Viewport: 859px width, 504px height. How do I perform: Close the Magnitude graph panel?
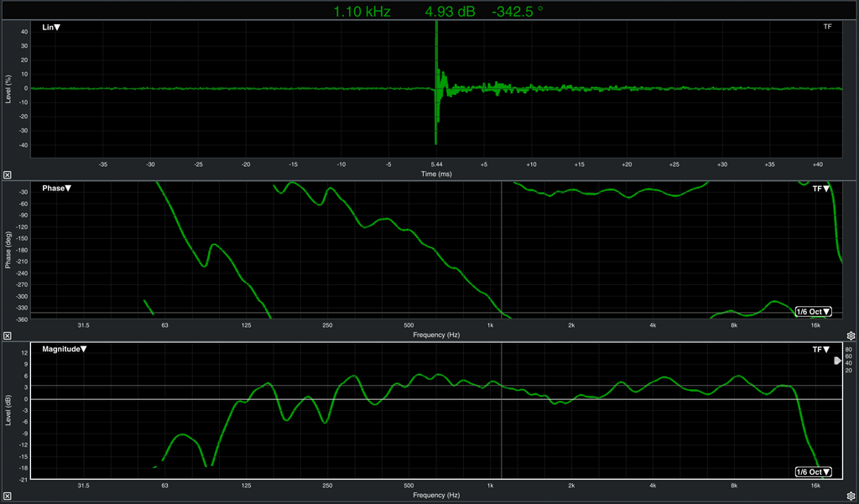coord(7,496)
